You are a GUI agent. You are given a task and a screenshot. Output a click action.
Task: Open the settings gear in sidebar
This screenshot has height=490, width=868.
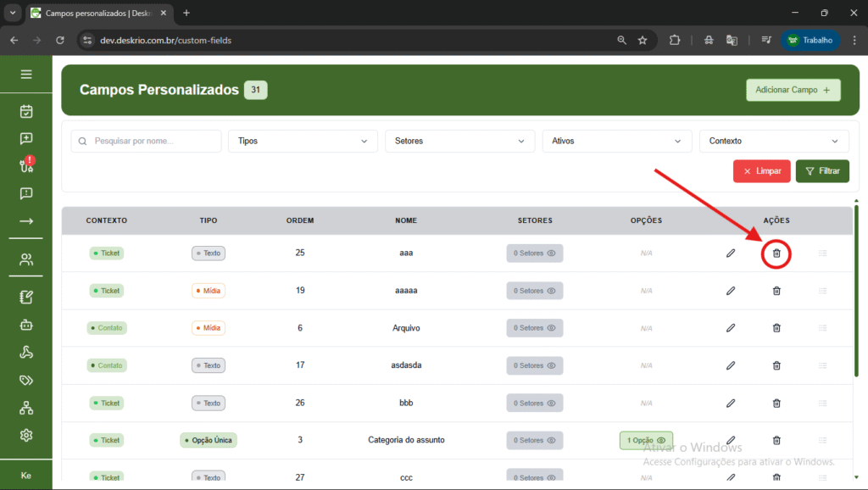26,435
